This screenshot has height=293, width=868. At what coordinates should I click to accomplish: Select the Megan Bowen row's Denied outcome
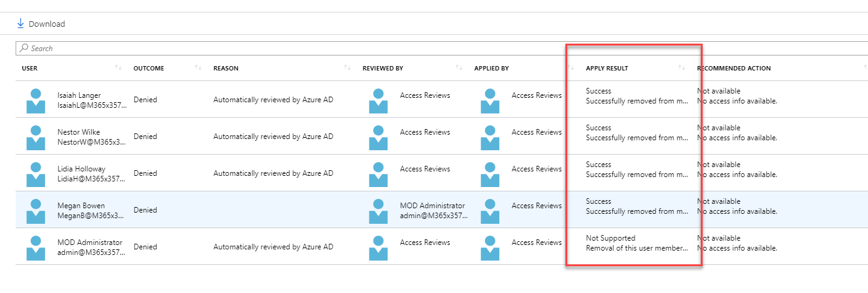click(145, 210)
